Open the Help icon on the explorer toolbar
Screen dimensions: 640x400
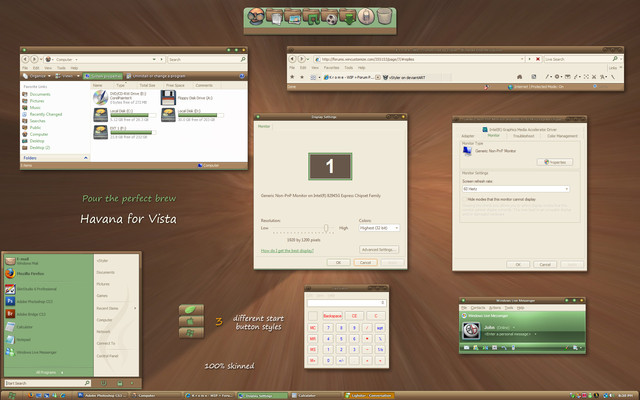tap(242, 76)
